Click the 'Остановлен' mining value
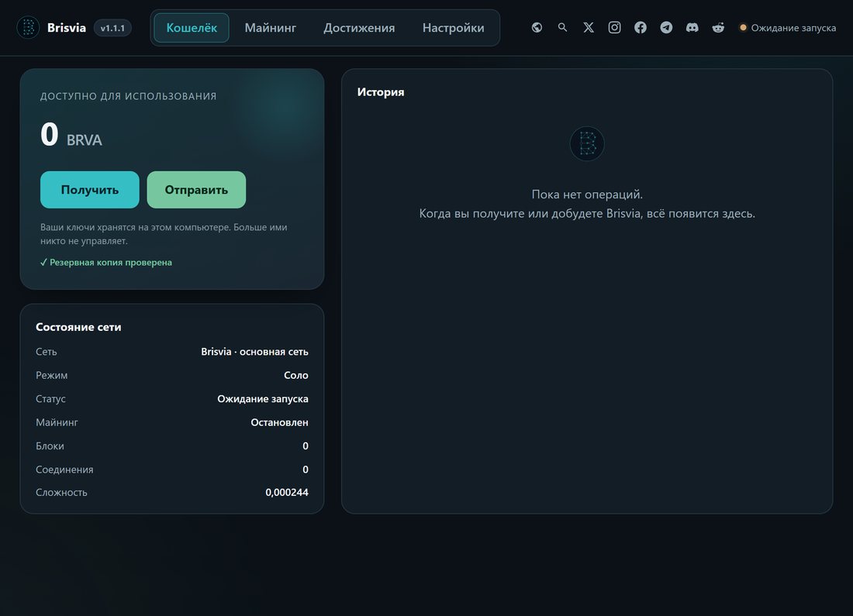 [280, 422]
